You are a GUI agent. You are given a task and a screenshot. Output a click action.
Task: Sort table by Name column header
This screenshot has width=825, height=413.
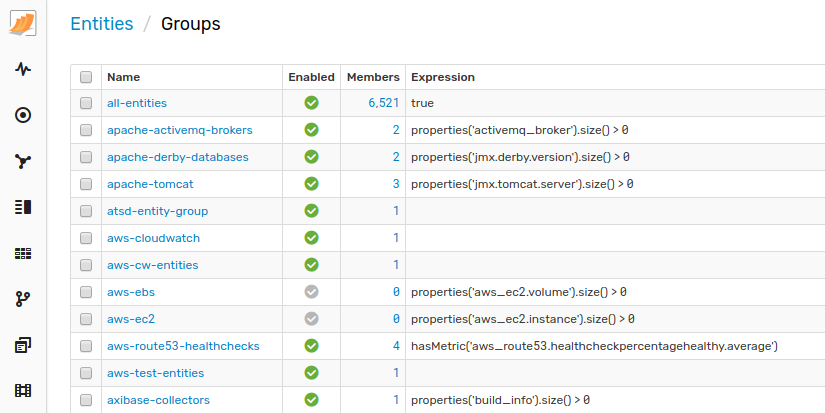[124, 77]
